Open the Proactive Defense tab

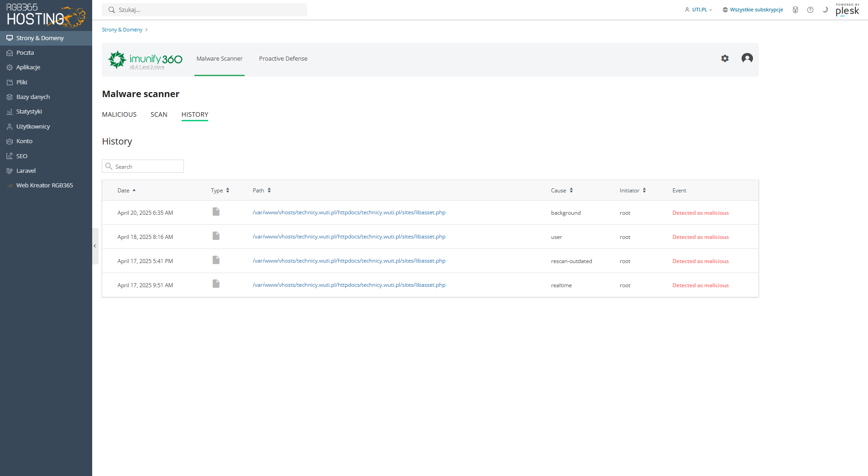coord(283,59)
